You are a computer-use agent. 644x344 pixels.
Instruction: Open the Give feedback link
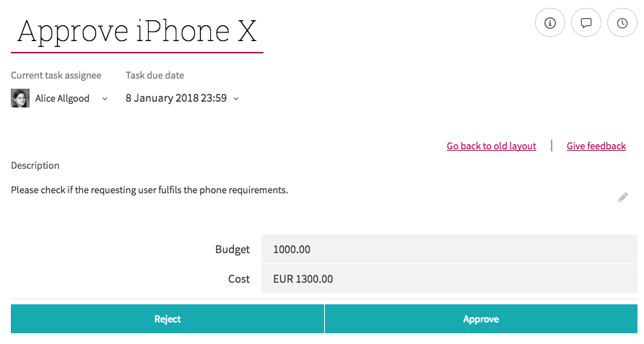(596, 146)
